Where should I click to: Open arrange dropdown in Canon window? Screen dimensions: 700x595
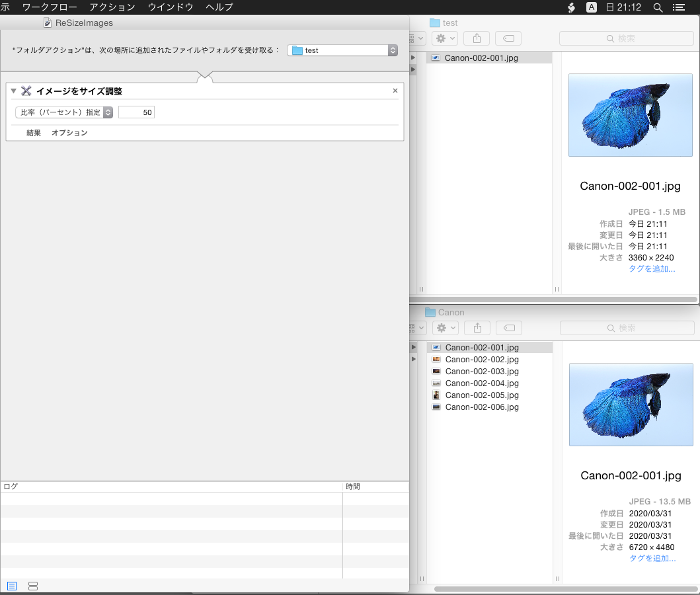tap(418, 328)
